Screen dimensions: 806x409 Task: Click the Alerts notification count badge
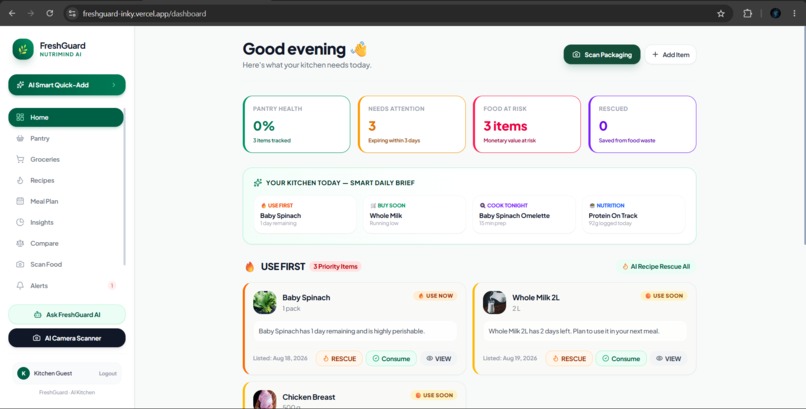pos(112,286)
